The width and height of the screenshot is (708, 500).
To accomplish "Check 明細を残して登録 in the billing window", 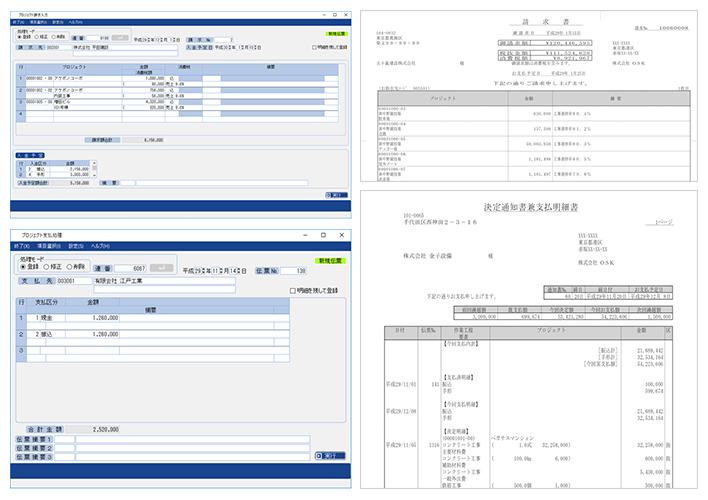I will [x=314, y=47].
